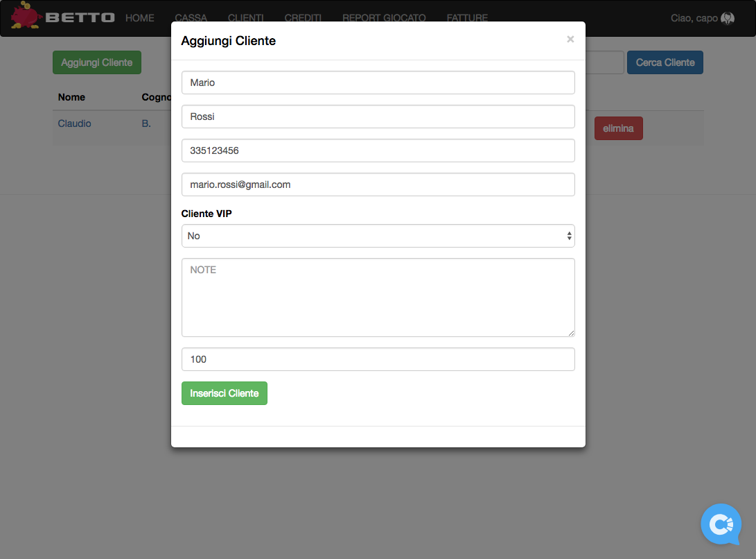The height and width of the screenshot is (559, 756).
Task: Click the email field with mario.rossi@gmail.com
Action: 378,184
